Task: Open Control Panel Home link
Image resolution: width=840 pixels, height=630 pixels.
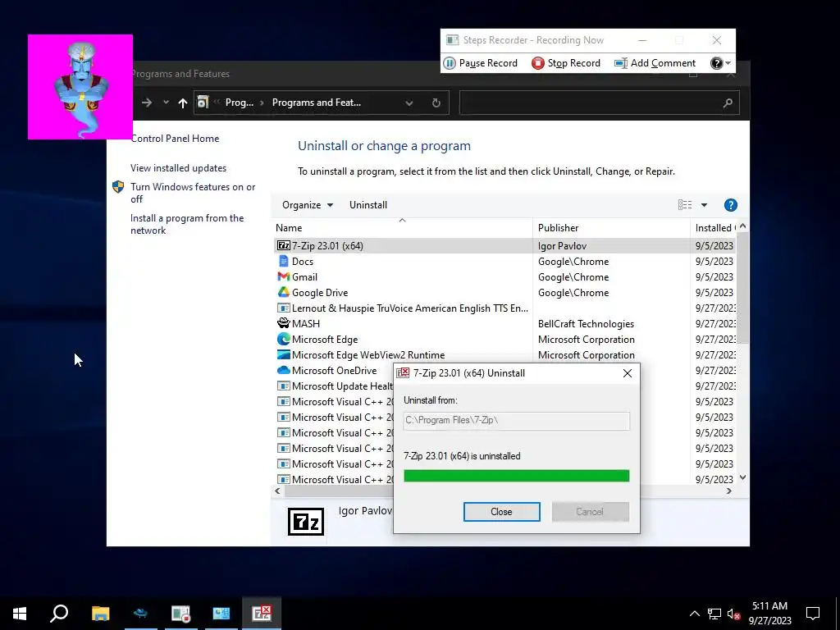Action: click(x=176, y=138)
